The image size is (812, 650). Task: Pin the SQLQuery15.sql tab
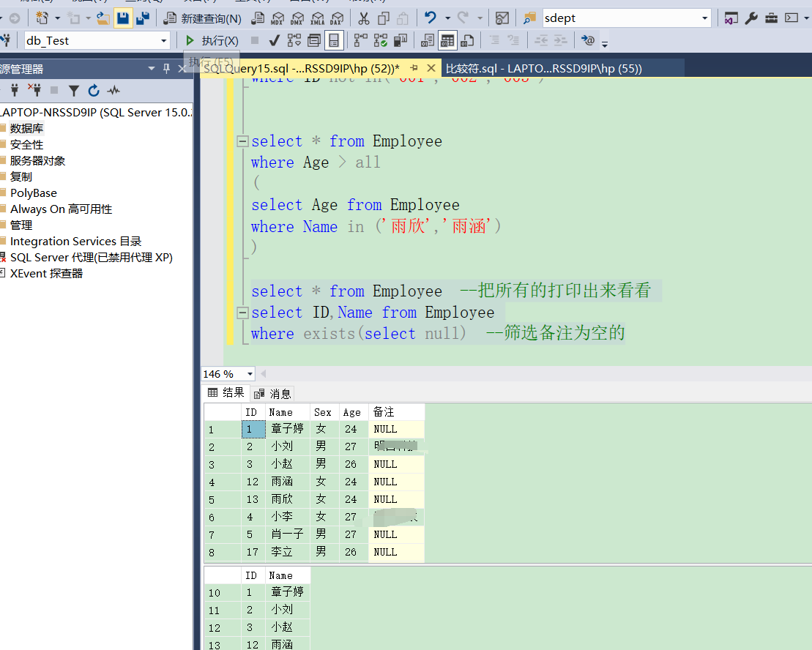[414, 68]
